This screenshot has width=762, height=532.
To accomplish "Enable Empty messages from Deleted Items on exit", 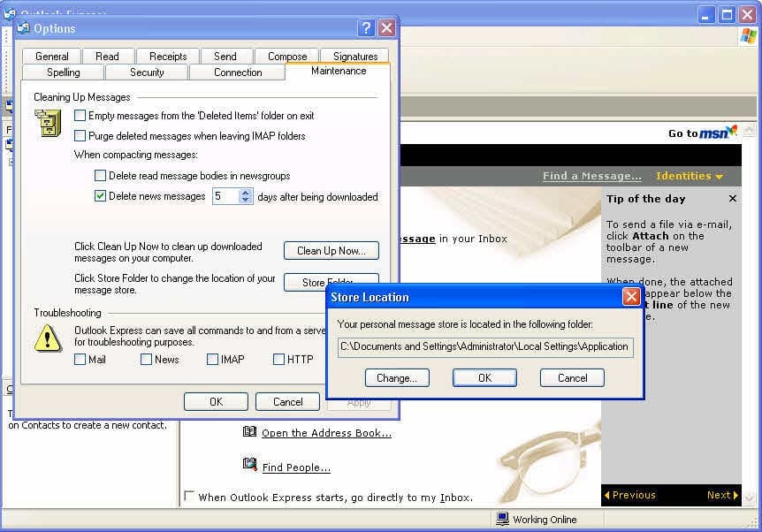I will click(x=80, y=116).
